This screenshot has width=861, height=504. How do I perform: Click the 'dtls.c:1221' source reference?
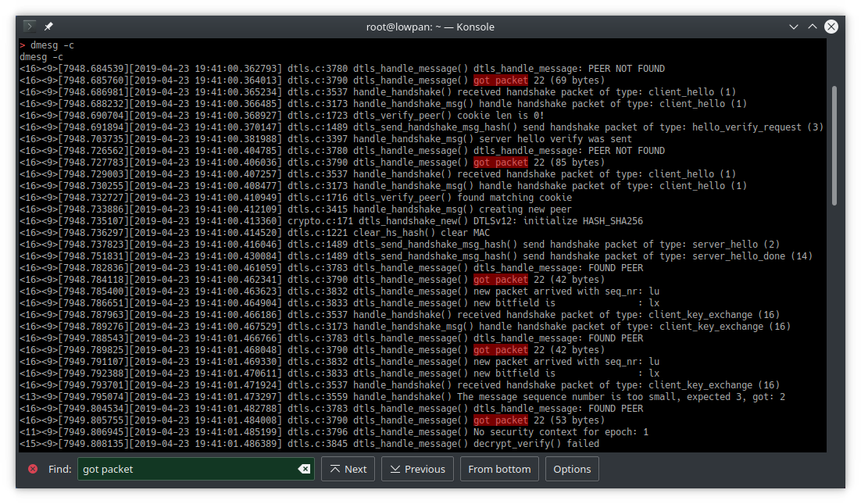pos(317,233)
